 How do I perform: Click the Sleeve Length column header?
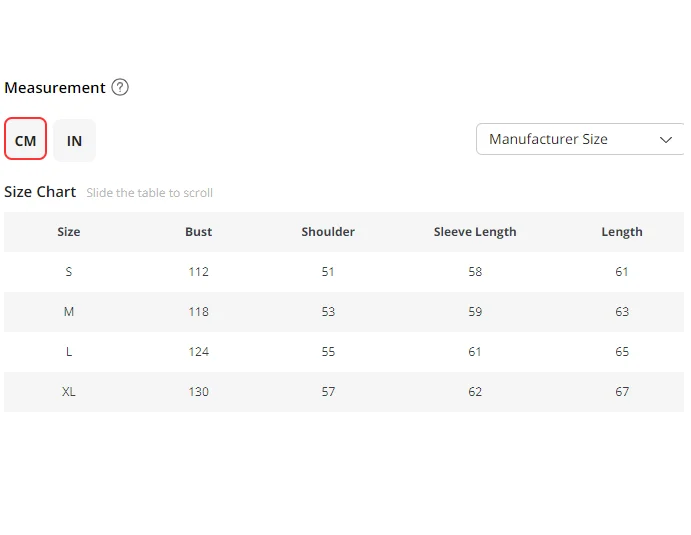pos(475,232)
